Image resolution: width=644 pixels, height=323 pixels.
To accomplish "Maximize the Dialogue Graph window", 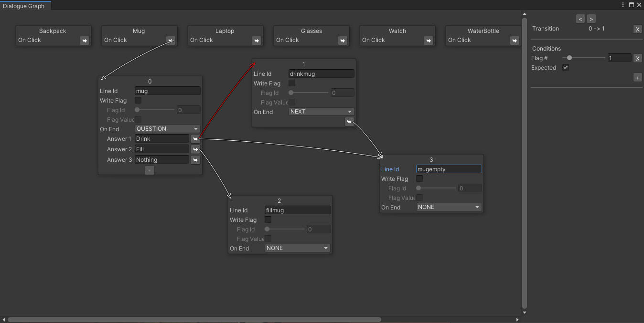I will click(x=631, y=5).
